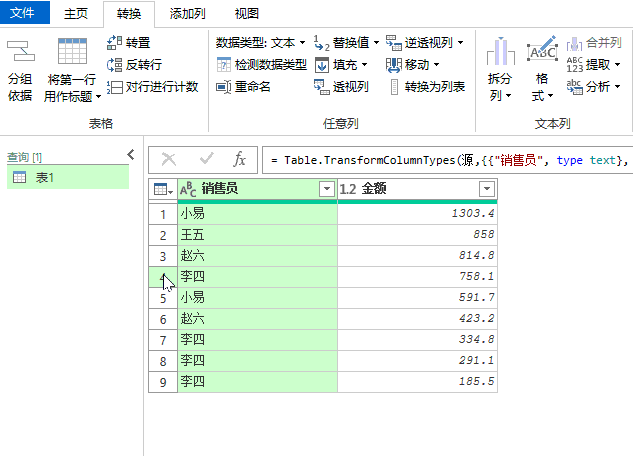The height and width of the screenshot is (456, 633).
Task: Open the 销售员 column filter dropdown
Action: [327, 188]
